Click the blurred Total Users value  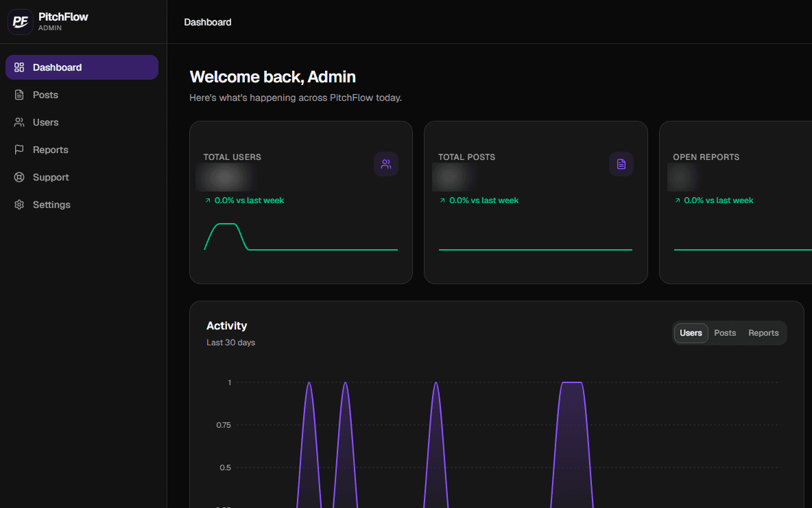click(226, 177)
